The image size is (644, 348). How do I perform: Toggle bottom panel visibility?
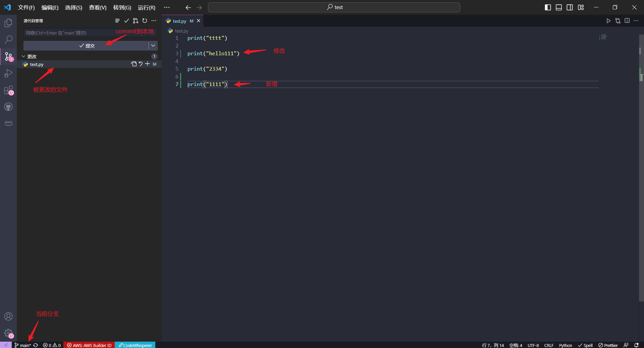point(559,7)
